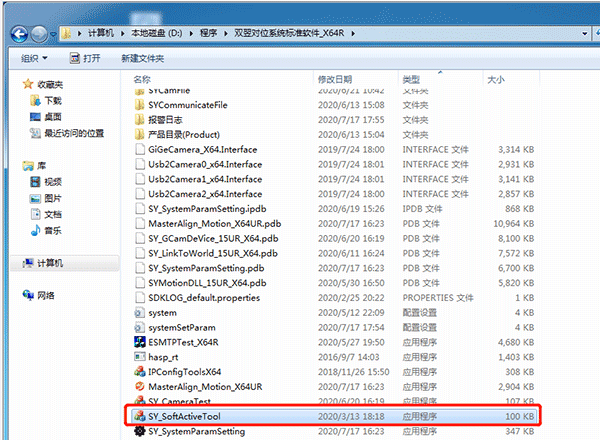Select the MasterAlign_Motion_X64UR application icon
The width and height of the screenshot is (600, 440).
click(139, 386)
